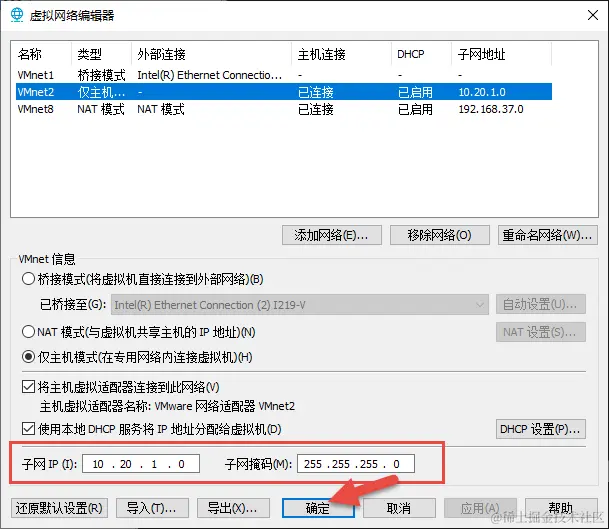Viewport: 609px width, 529px height.
Task: Click the 帮助 button
Action: click(561, 508)
